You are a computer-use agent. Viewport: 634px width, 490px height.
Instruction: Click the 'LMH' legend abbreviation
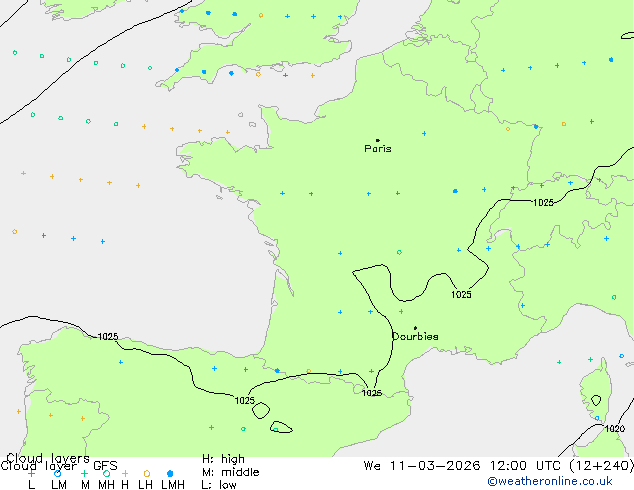(173, 485)
